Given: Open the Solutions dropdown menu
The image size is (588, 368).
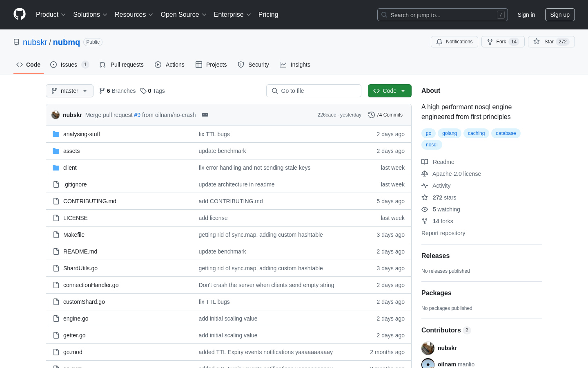Looking at the screenshot, I should pyautogui.click(x=90, y=15).
